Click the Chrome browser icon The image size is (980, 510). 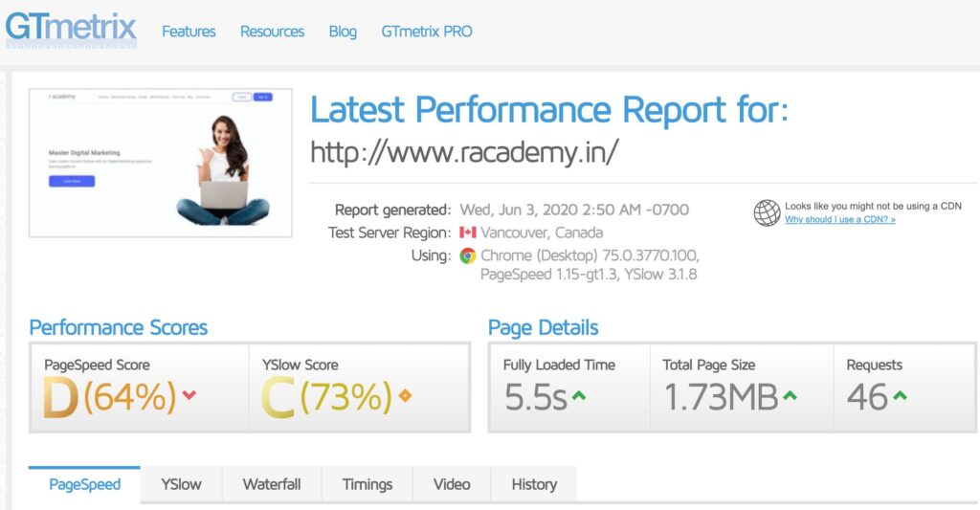[x=467, y=255]
